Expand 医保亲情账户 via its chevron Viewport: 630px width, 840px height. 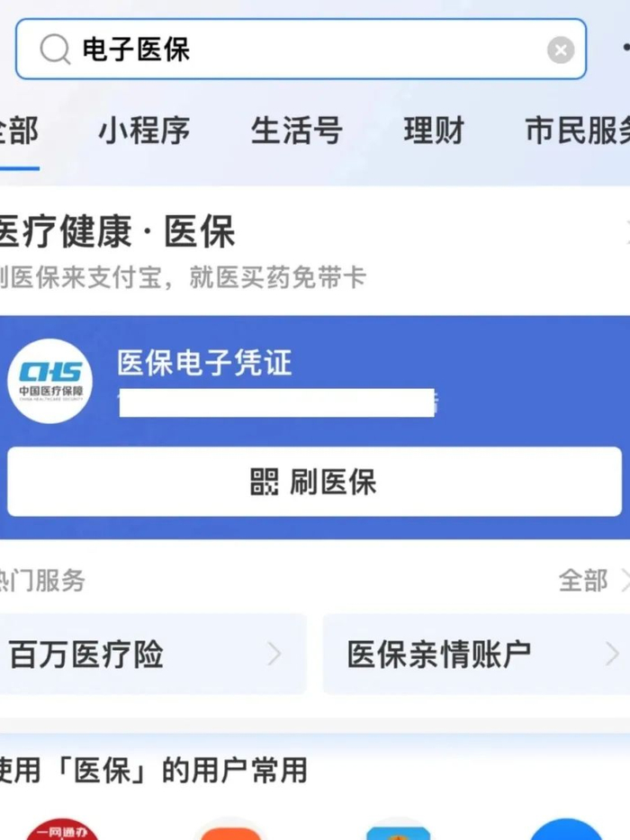click(x=613, y=654)
